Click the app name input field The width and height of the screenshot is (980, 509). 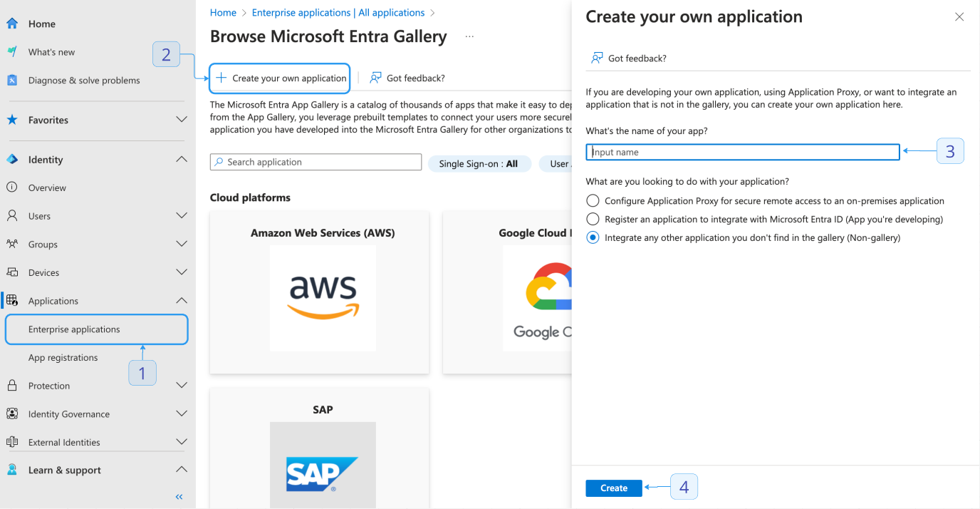click(x=743, y=152)
